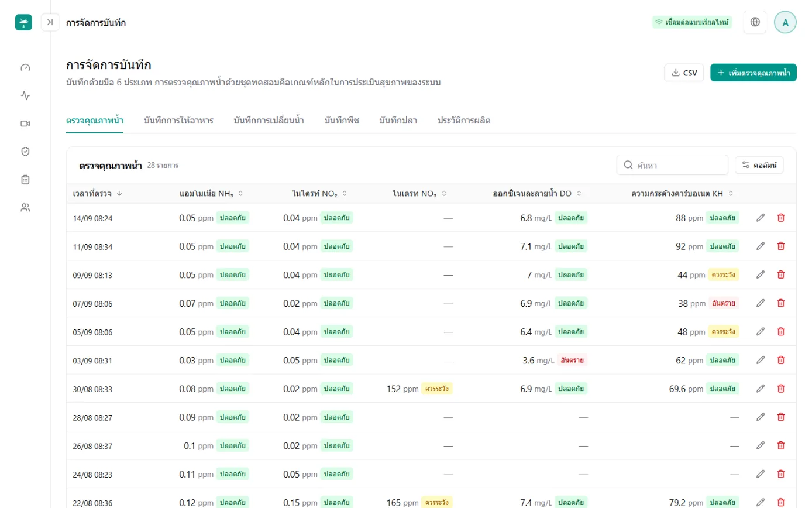Delete the 26/08 08:37 record
This screenshot has width=812, height=508.
click(780, 445)
